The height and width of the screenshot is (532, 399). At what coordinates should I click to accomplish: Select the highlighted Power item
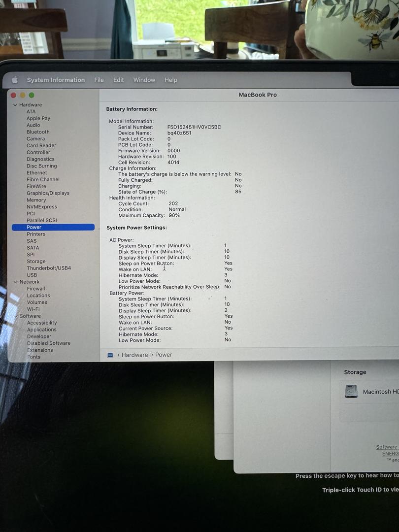tap(53, 227)
